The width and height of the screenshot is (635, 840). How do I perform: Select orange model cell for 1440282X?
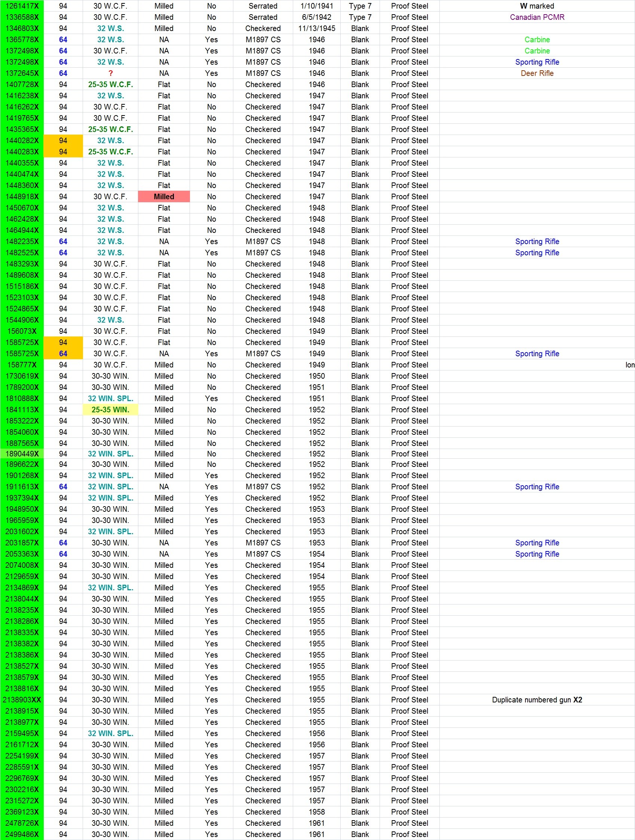pos(63,141)
